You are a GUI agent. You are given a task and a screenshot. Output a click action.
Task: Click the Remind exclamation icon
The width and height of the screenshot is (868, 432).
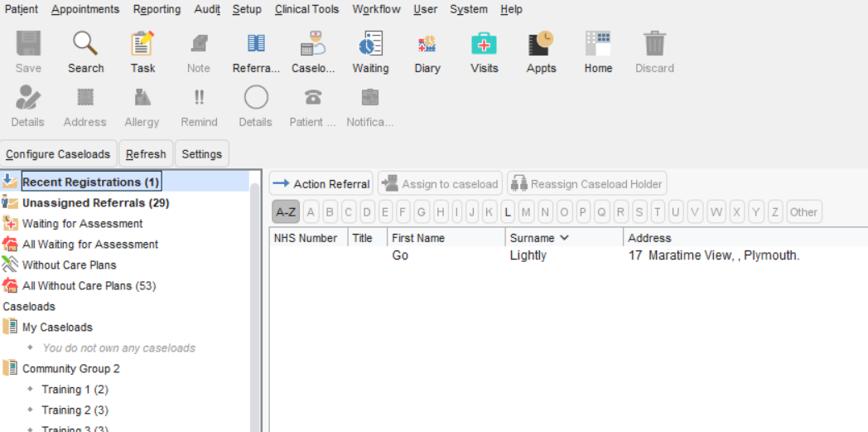coord(200,98)
